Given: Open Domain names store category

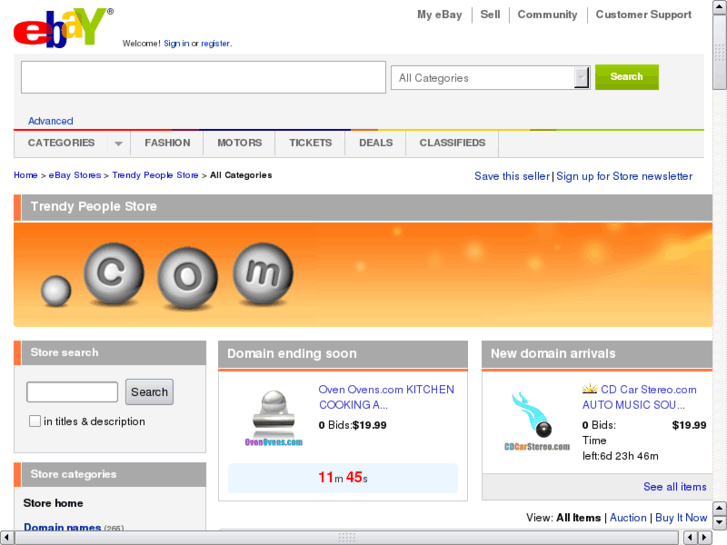Looking at the screenshot, I should coord(63,527).
